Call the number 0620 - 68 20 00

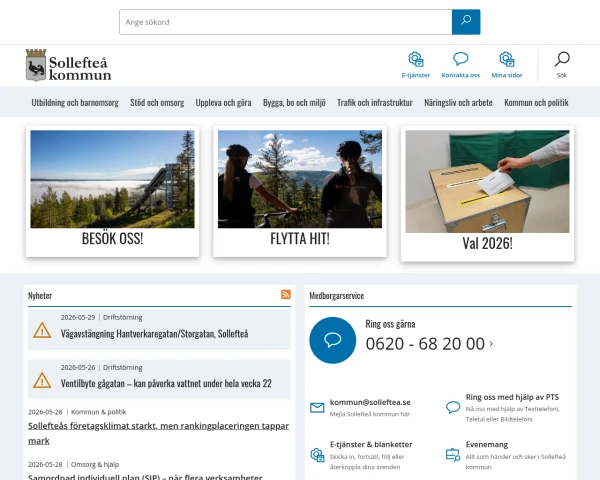click(x=425, y=344)
